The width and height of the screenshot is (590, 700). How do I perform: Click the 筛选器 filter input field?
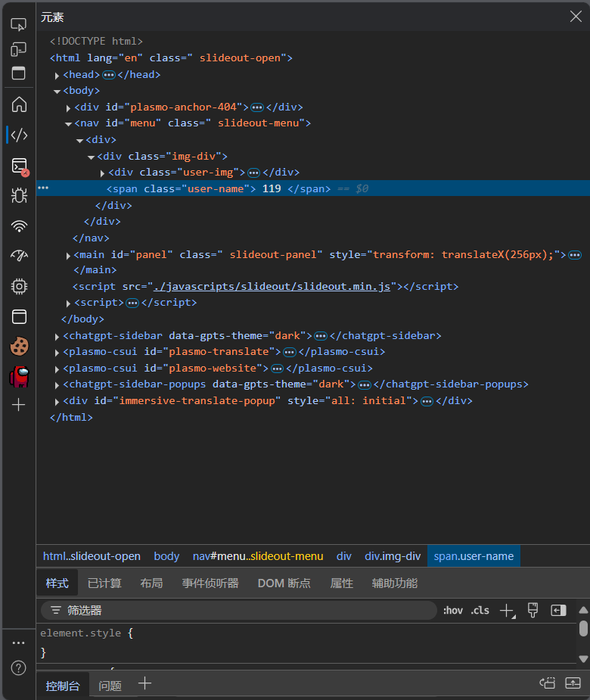tap(239, 610)
